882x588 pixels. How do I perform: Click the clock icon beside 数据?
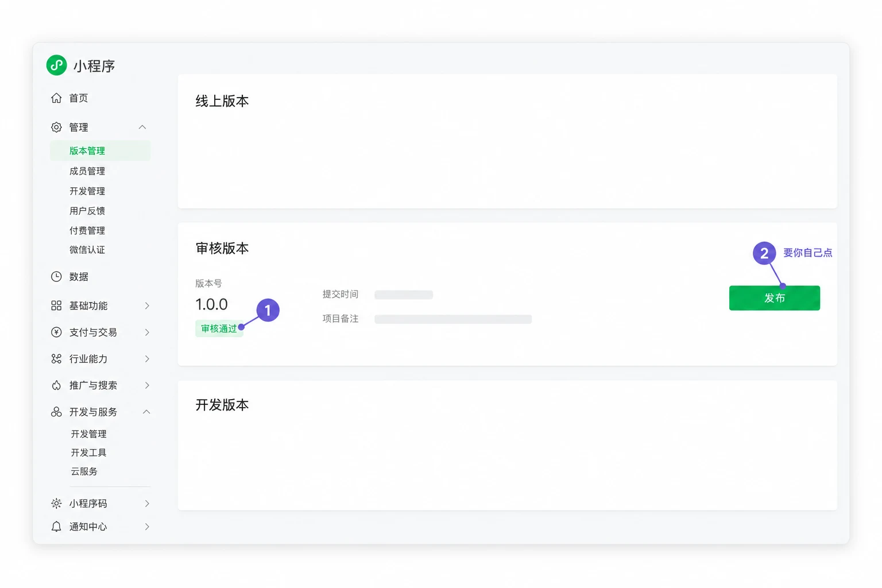click(56, 277)
